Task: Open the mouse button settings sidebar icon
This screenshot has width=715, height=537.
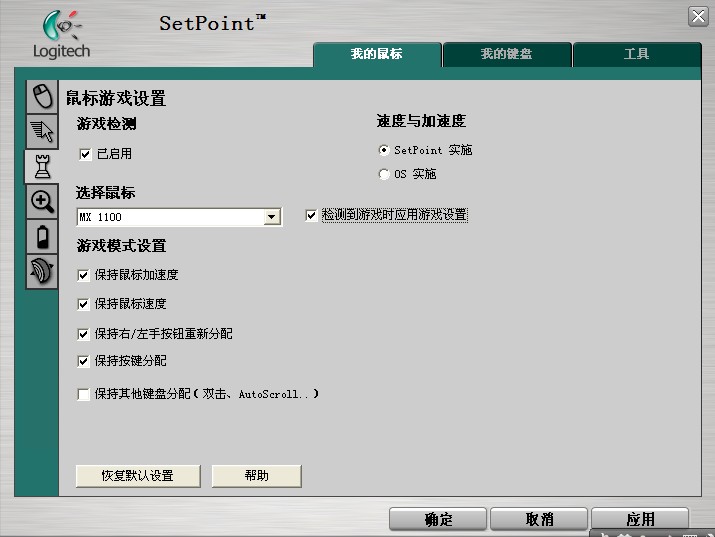Action: click(x=42, y=96)
